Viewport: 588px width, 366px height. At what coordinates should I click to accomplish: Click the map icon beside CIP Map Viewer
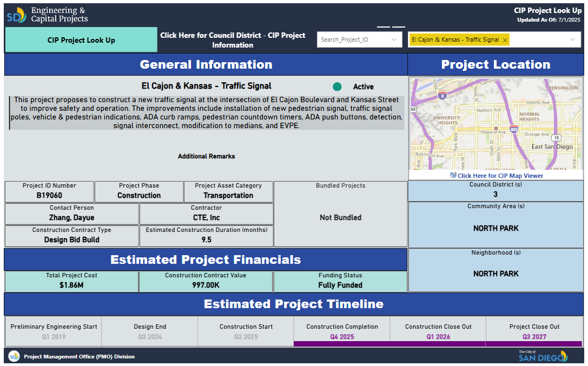pos(453,175)
